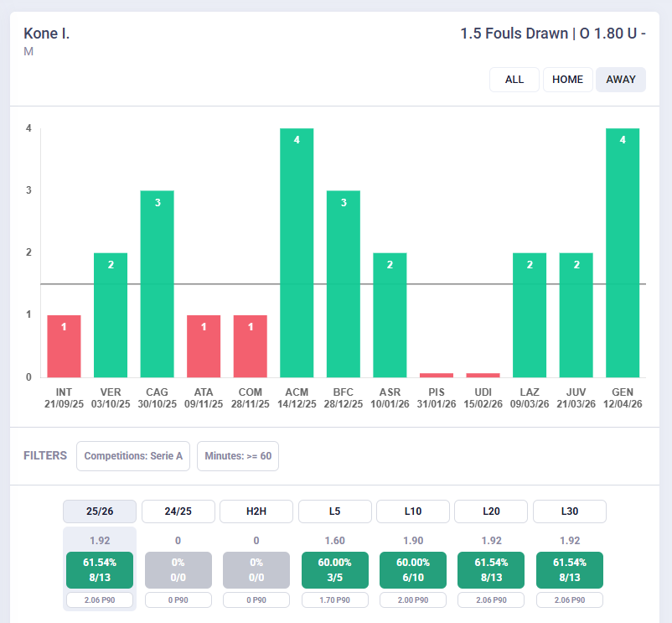Screen dimensions: 672x623
Task: Click the L5 60.00% 3/5 hit-rate box
Action: pyautogui.click(x=334, y=570)
